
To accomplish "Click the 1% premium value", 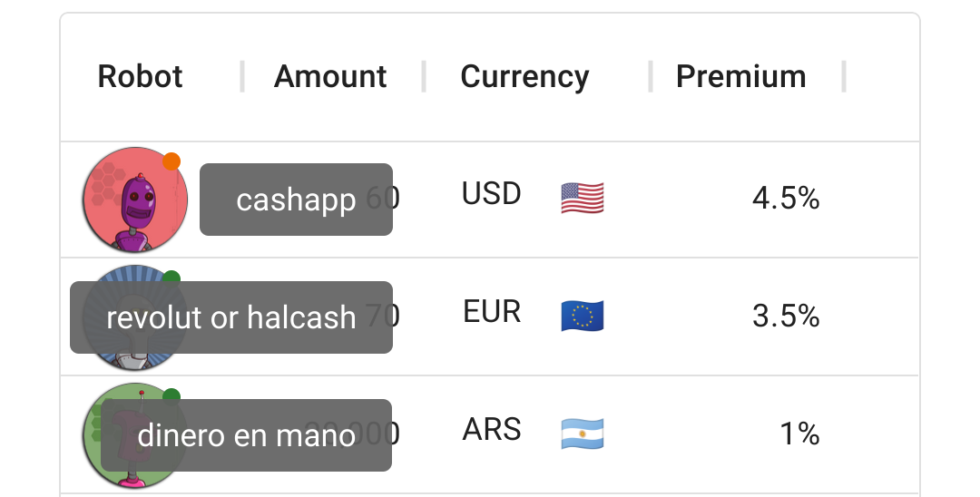I will point(799,434).
